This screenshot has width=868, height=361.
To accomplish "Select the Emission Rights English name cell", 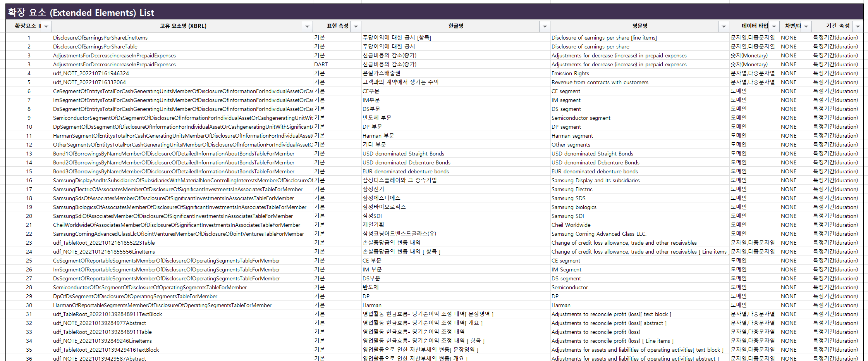I will coord(570,73).
